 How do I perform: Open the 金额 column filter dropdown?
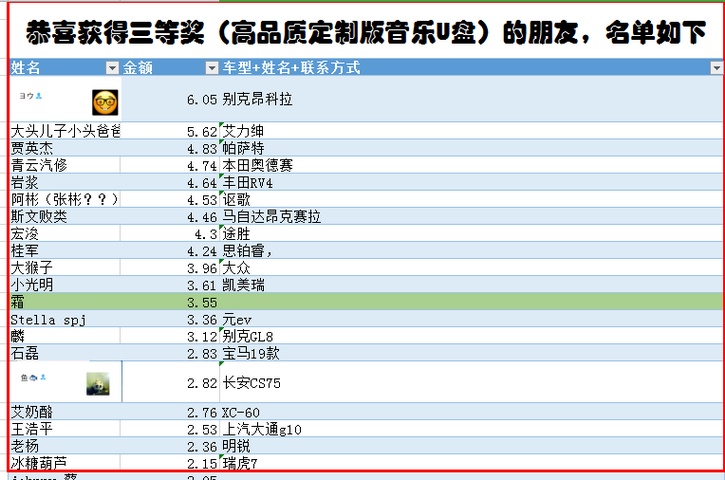[211, 68]
